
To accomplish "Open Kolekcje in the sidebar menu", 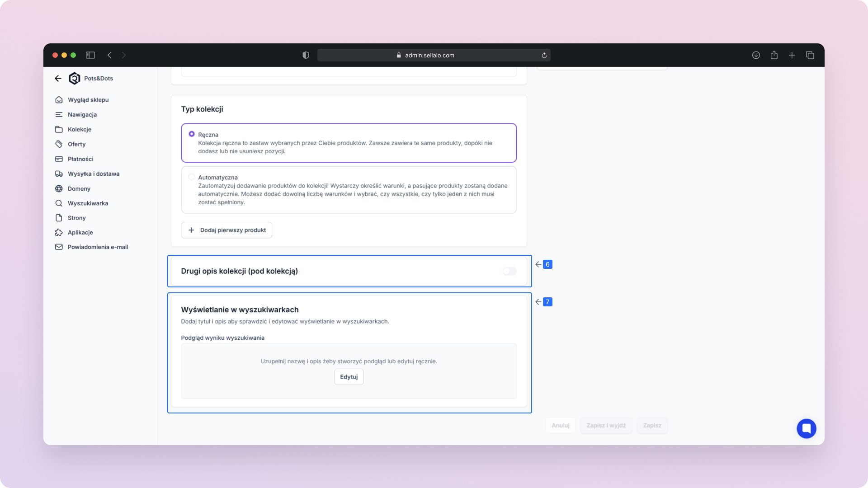I will 80,130.
